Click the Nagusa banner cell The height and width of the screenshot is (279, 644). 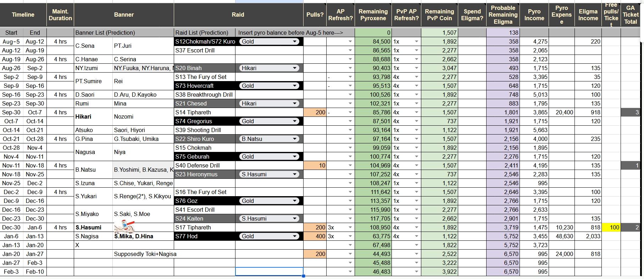pyautogui.click(x=93, y=152)
